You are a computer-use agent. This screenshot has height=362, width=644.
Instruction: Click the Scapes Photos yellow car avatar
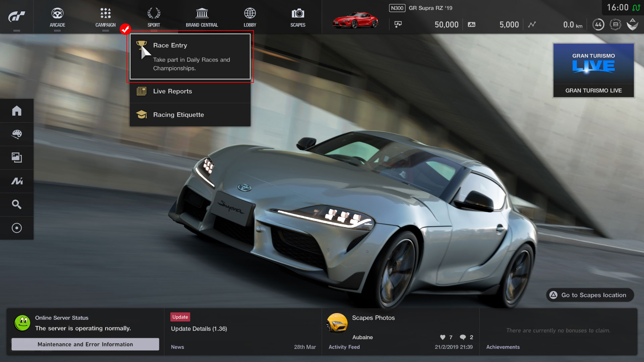pyautogui.click(x=337, y=323)
